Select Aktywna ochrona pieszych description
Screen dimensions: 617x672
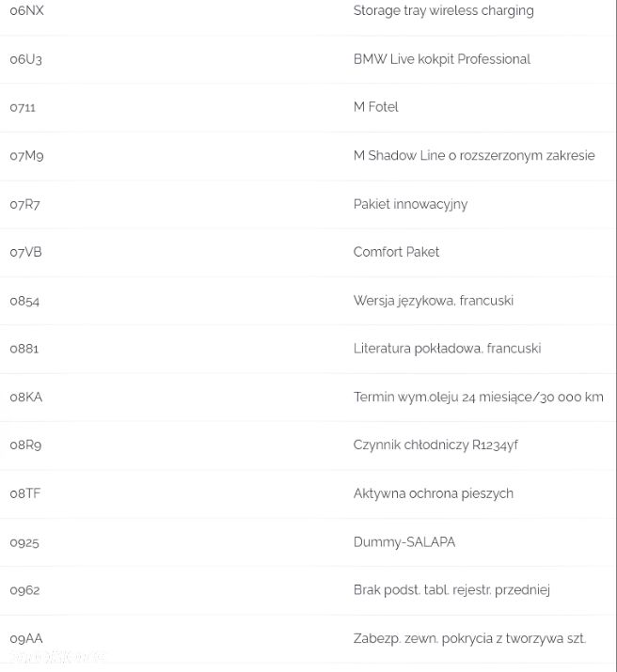(x=433, y=494)
